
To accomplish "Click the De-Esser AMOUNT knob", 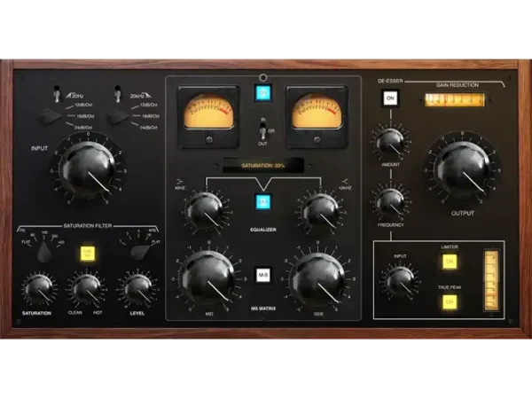I will pyautogui.click(x=390, y=143).
